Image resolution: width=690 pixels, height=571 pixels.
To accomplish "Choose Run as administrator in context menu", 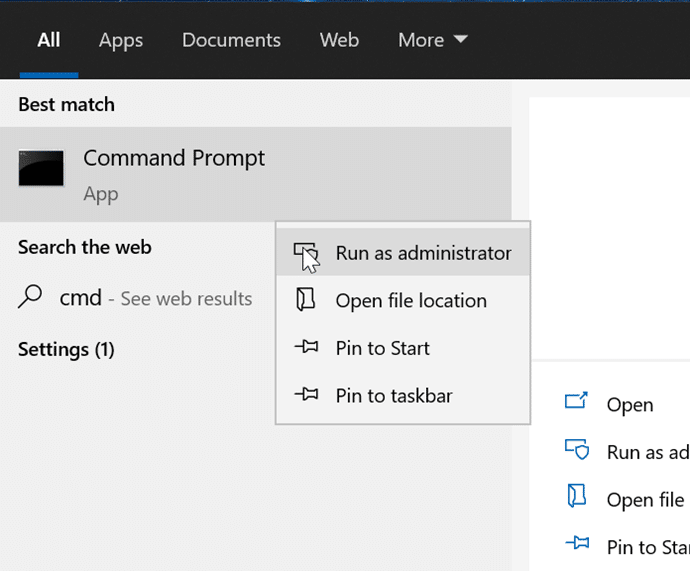I will [x=403, y=253].
